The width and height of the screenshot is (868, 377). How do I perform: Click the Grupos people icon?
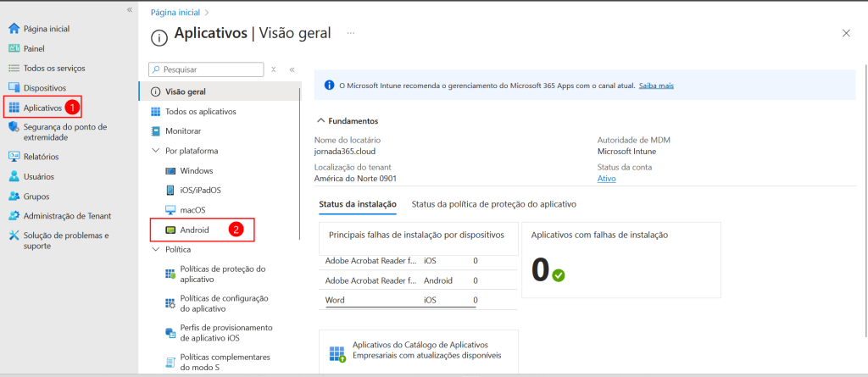pyautogui.click(x=14, y=197)
